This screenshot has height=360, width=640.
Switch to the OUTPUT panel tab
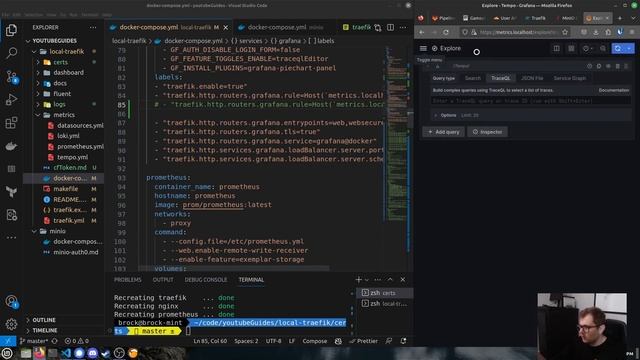point(163,280)
